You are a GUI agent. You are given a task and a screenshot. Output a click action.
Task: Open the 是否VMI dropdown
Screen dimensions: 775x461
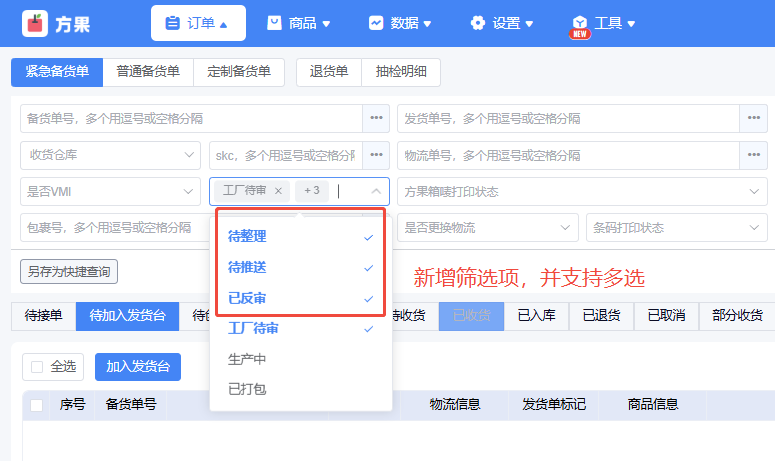click(x=110, y=191)
